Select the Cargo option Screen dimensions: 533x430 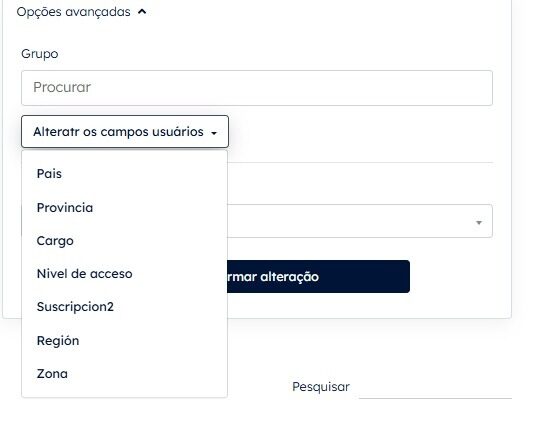(55, 241)
